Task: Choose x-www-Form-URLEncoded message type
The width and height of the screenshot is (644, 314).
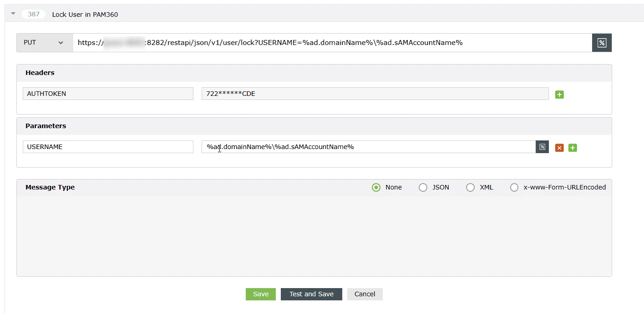Action: pos(514,187)
